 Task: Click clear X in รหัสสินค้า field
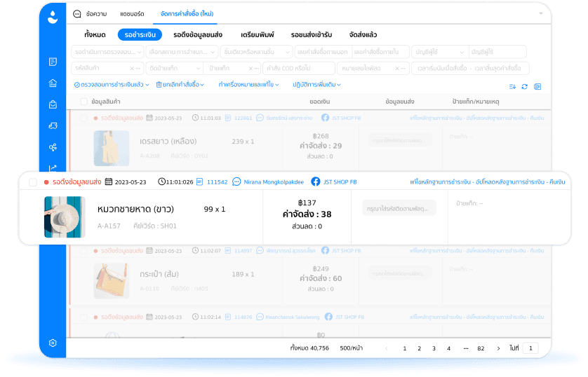[132, 69]
